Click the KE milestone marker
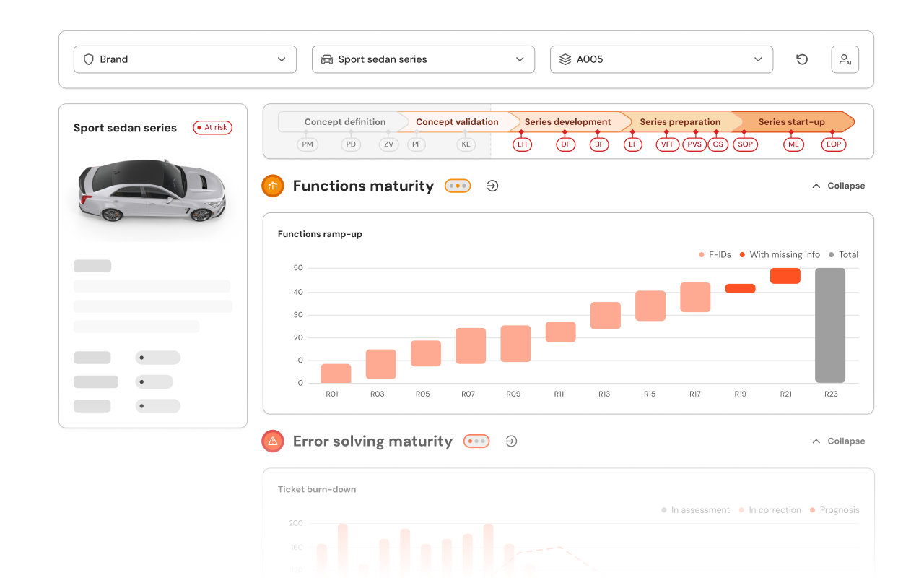 [466, 144]
